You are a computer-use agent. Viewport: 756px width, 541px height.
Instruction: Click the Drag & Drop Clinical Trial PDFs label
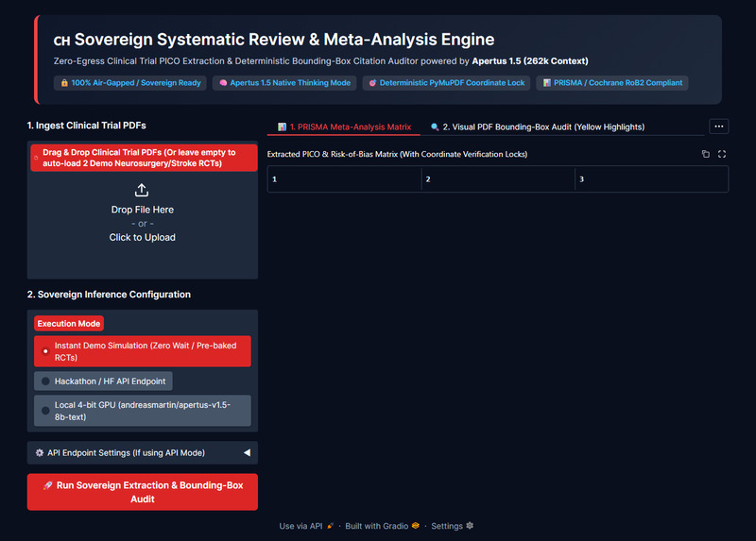click(x=144, y=158)
